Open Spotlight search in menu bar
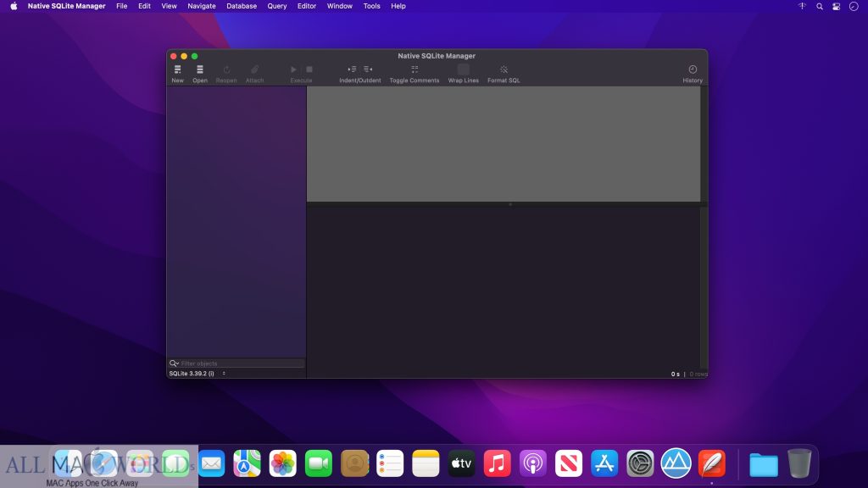This screenshot has width=868, height=488. [820, 6]
